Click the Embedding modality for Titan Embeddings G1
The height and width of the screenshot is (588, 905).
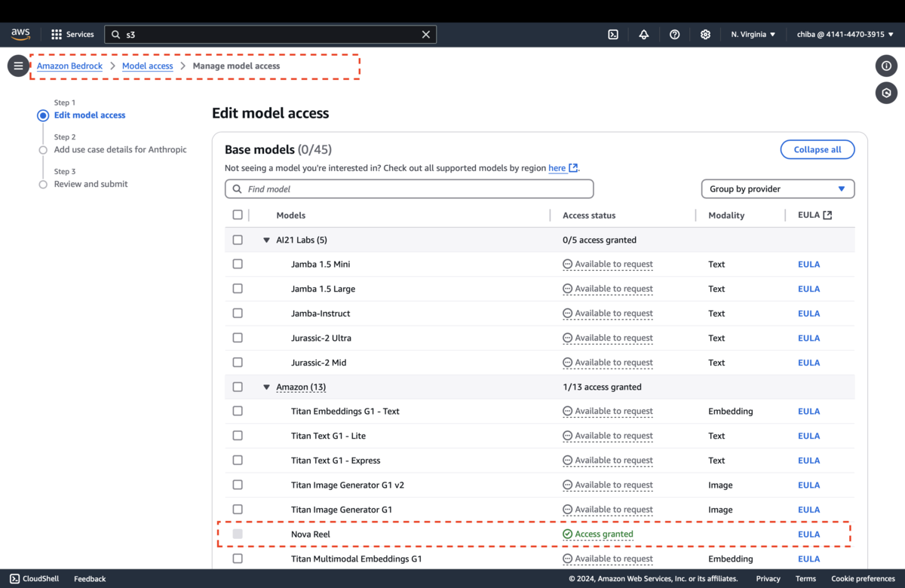[731, 412]
